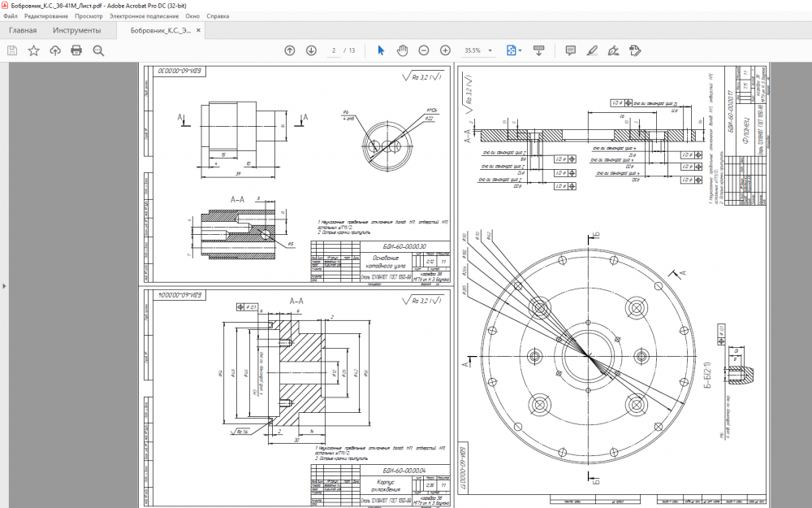Image resolution: width=812 pixels, height=508 pixels.
Task: Zoom out with minus icon
Action: coord(423,50)
